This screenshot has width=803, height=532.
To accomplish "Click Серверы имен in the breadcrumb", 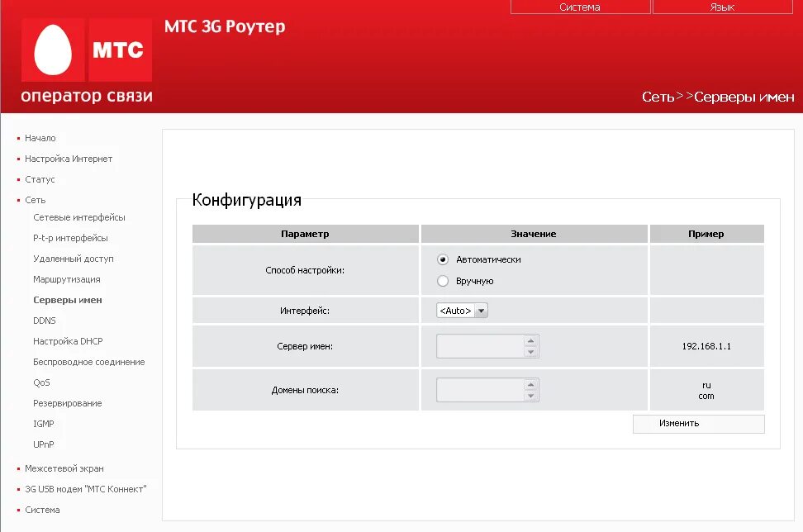I will pos(744,97).
